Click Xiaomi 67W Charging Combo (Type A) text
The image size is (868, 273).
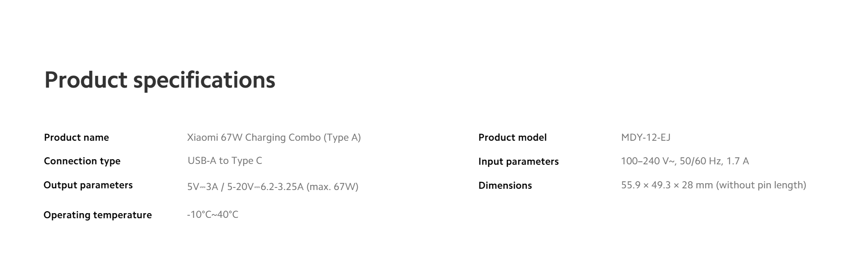[274, 138]
